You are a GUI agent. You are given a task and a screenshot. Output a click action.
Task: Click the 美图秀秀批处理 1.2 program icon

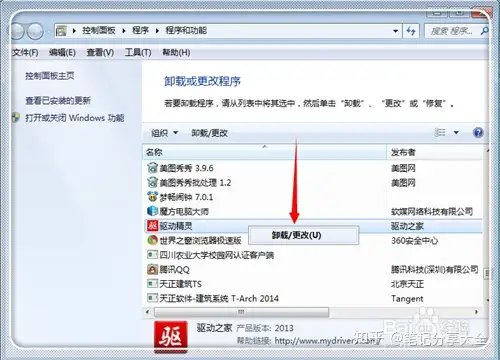click(x=152, y=182)
